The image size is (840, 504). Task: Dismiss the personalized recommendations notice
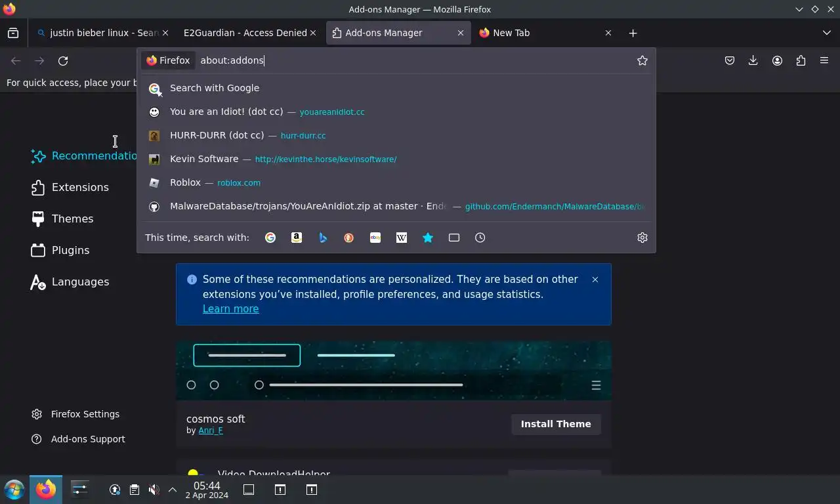(x=595, y=280)
